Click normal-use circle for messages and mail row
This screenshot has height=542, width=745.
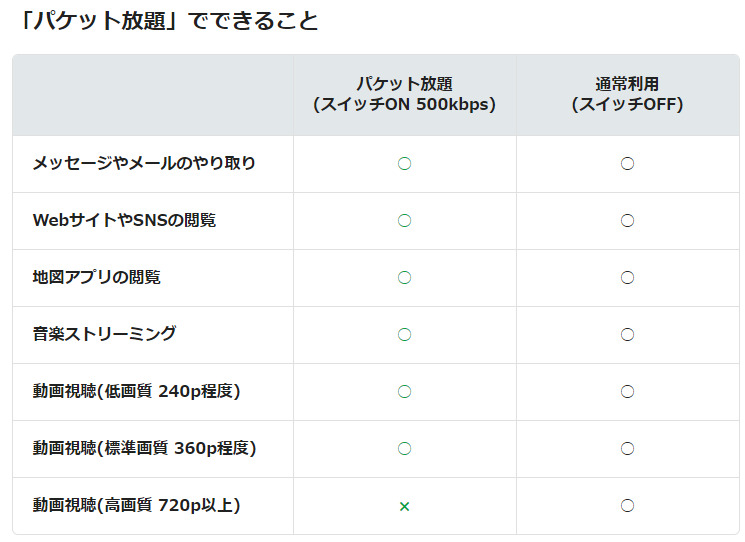[x=627, y=163]
